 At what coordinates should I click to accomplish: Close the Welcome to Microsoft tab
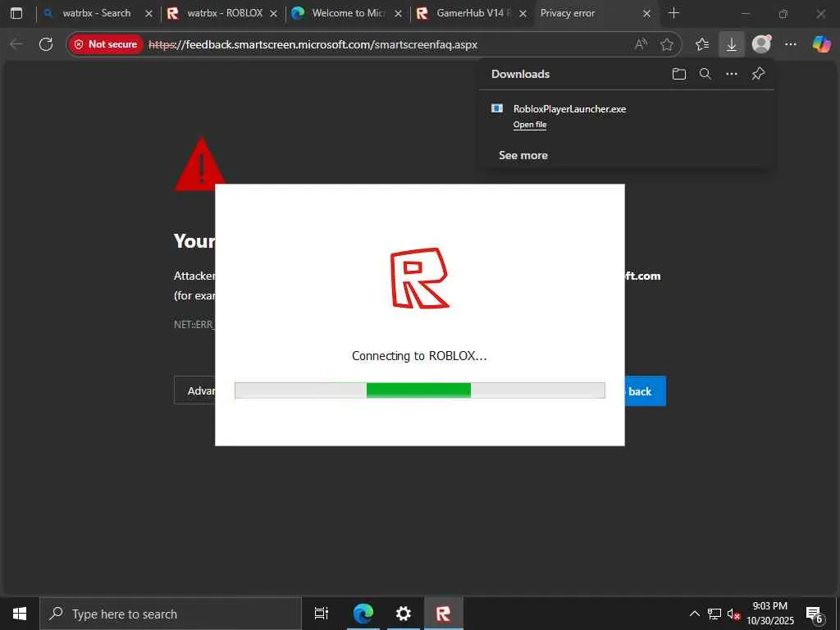[x=398, y=14]
